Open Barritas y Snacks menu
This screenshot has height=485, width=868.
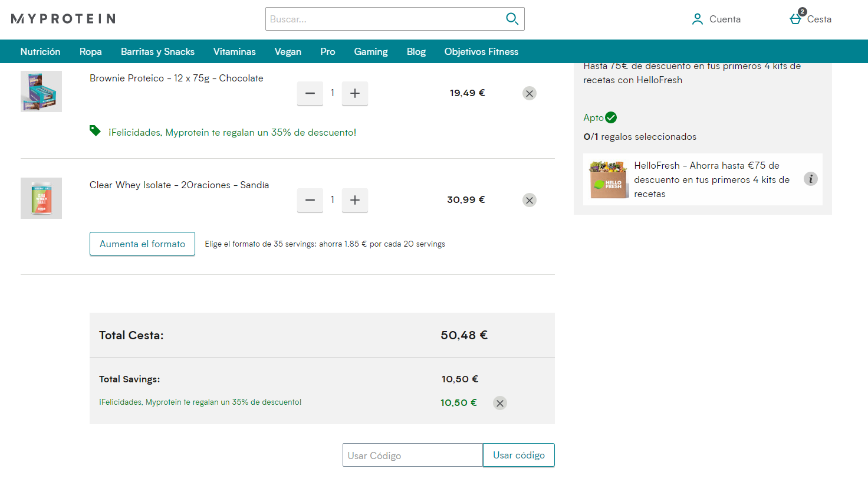coord(157,51)
